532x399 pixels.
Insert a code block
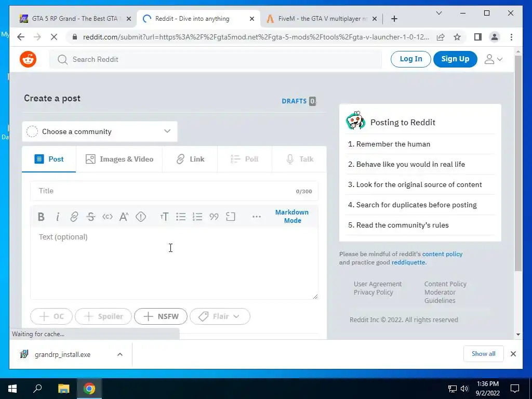click(x=230, y=217)
